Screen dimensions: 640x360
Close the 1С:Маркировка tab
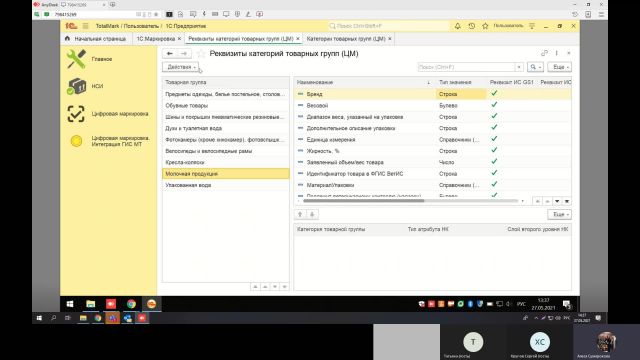point(179,39)
